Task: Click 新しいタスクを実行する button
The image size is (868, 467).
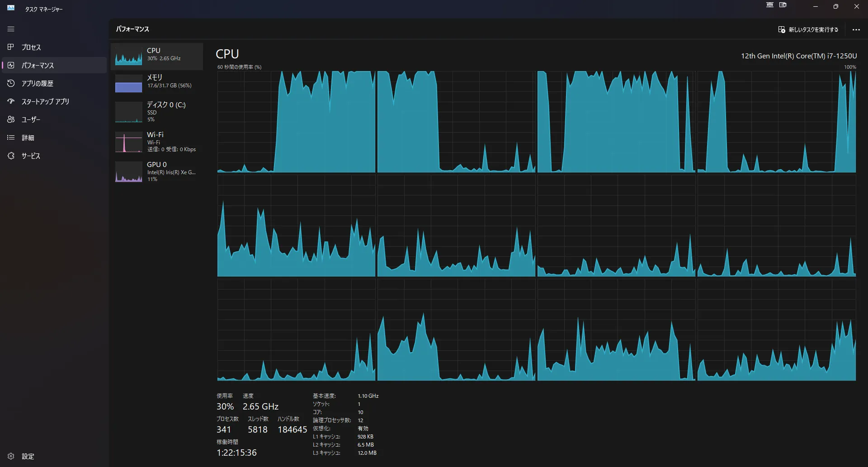Action: 808,29
